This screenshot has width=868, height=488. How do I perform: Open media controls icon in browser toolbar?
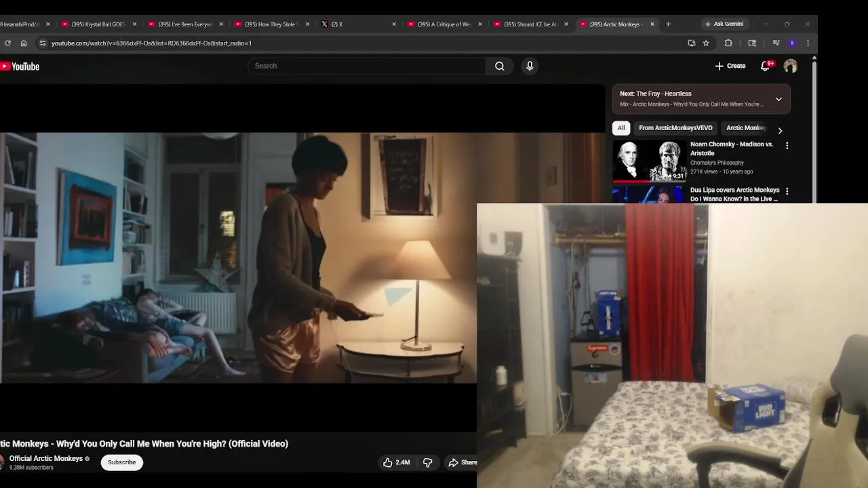tap(776, 43)
